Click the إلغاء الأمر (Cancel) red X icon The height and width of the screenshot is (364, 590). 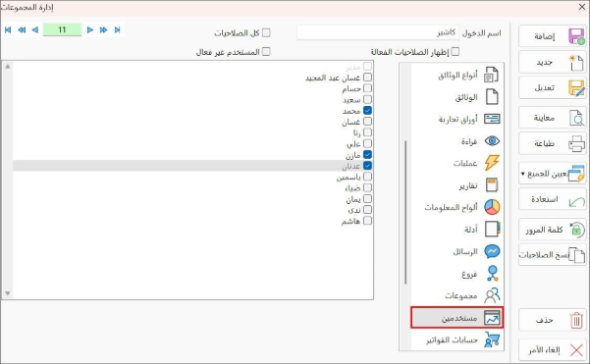(x=576, y=350)
